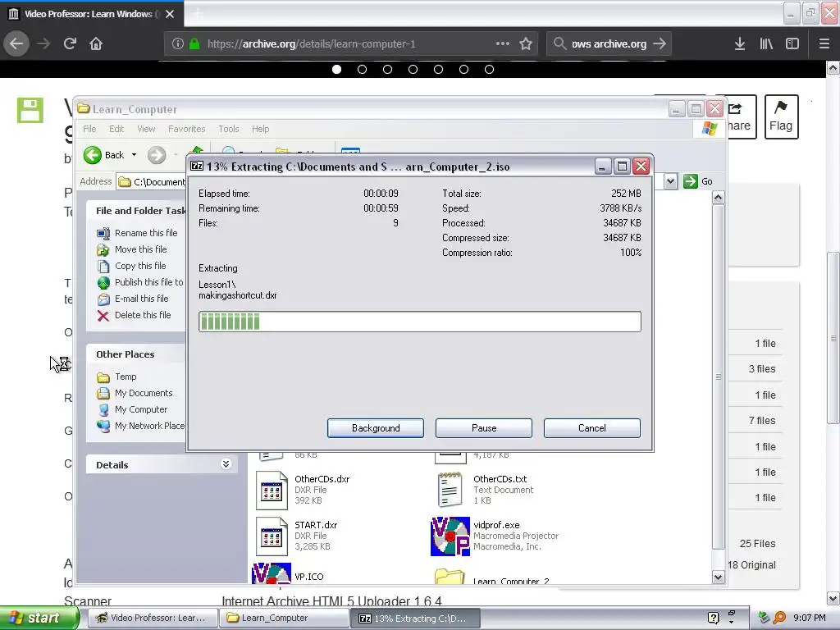Click Rename this file task

(137, 233)
